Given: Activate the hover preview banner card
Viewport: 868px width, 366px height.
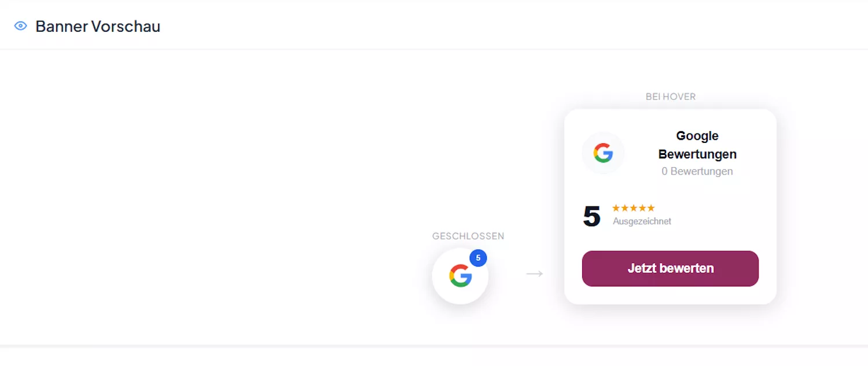Looking at the screenshot, I should [670, 205].
